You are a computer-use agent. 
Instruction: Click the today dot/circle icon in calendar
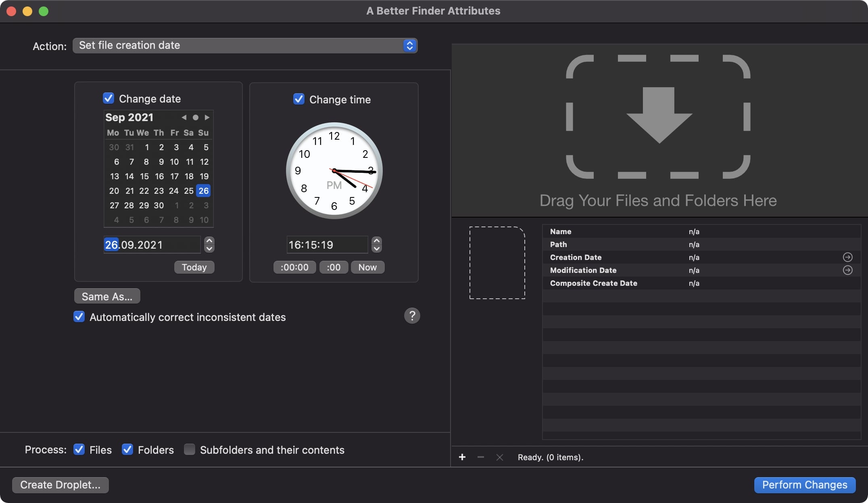point(194,117)
